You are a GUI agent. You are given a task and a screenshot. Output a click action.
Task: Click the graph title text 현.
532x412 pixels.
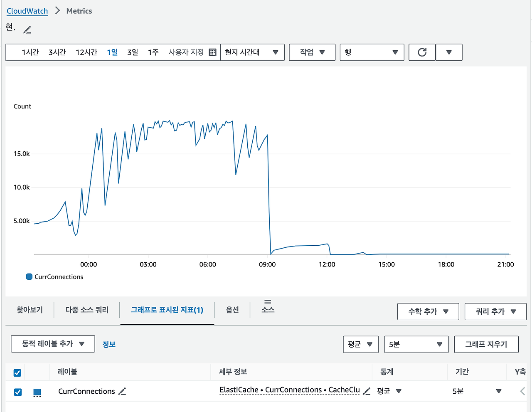[x=10, y=27]
